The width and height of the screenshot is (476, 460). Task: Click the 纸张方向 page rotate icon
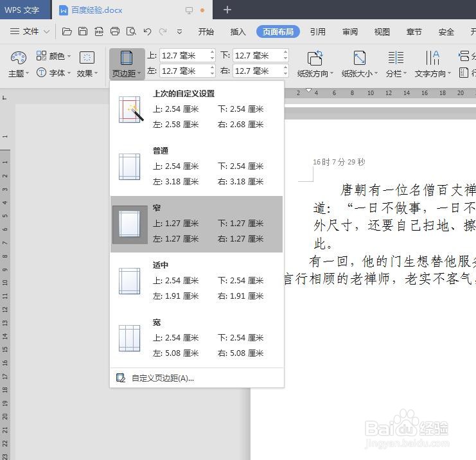[315, 58]
